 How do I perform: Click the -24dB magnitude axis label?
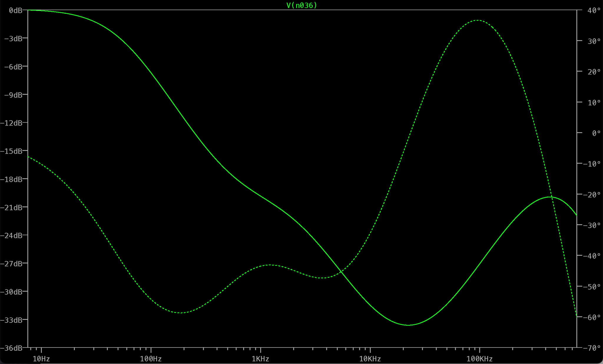[11, 235]
